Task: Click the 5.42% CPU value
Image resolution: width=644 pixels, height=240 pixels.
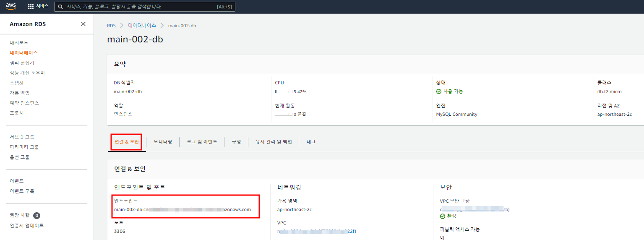Action: [x=300, y=91]
